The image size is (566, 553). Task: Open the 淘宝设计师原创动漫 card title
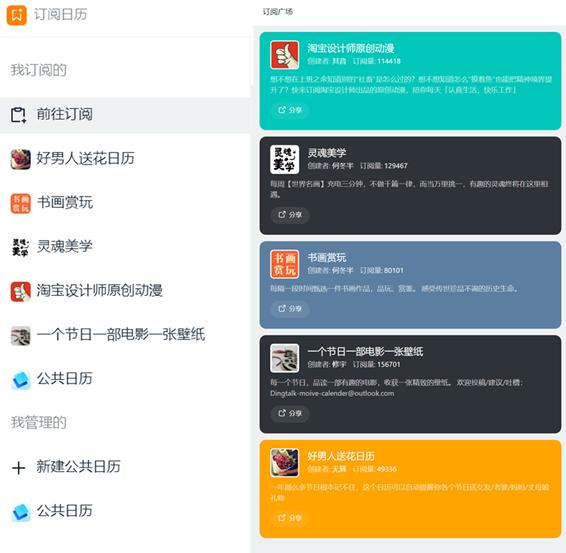click(351, 48)
